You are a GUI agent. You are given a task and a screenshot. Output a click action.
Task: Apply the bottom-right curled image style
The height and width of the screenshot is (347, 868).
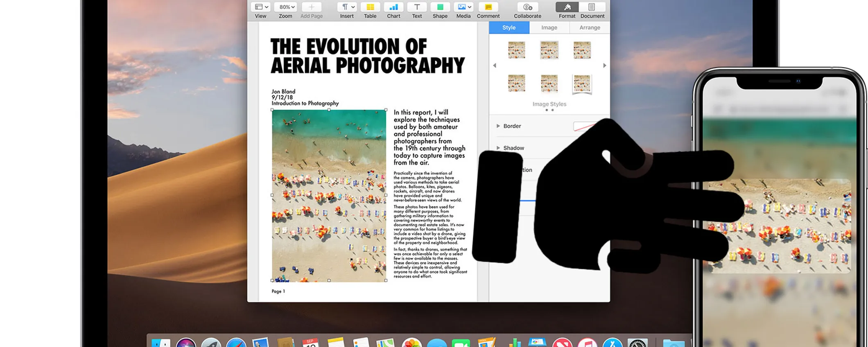click(582, 84)
